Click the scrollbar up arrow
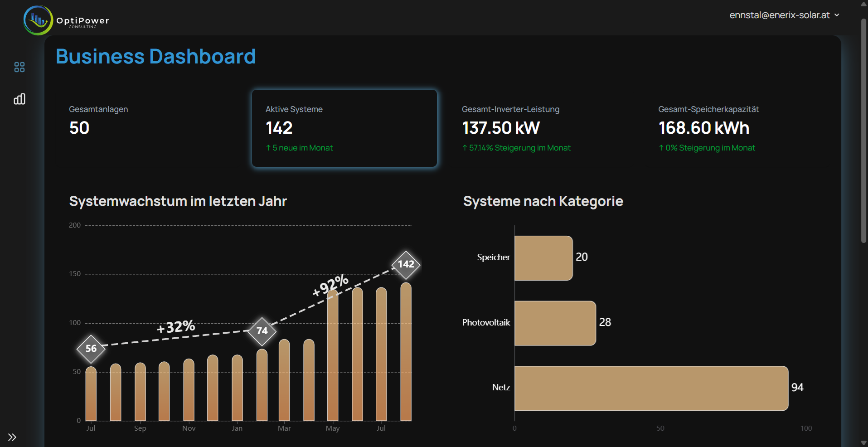868x447 pixels. [863, 4]
